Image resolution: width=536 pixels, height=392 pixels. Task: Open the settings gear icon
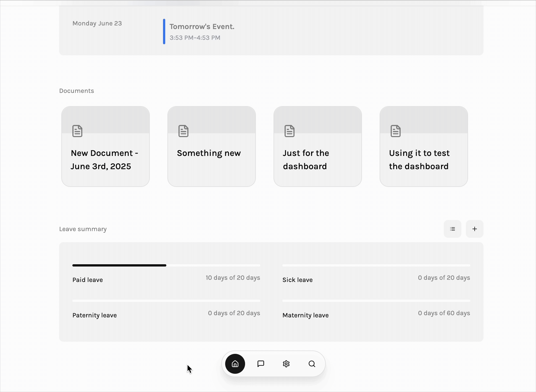click(286, 364)
